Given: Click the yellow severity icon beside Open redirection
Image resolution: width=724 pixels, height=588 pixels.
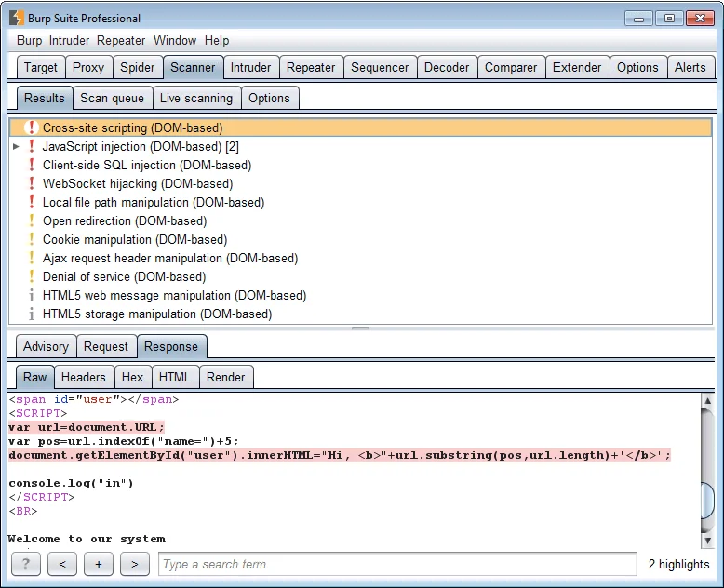Looking at the screenshot, I should [32, 220].
